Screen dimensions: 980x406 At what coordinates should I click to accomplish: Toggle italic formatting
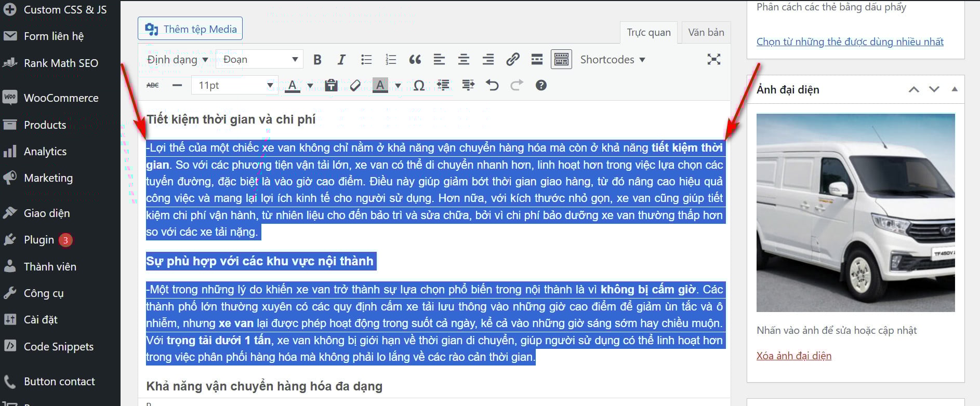pyautogui.click(x=341, y=60)
